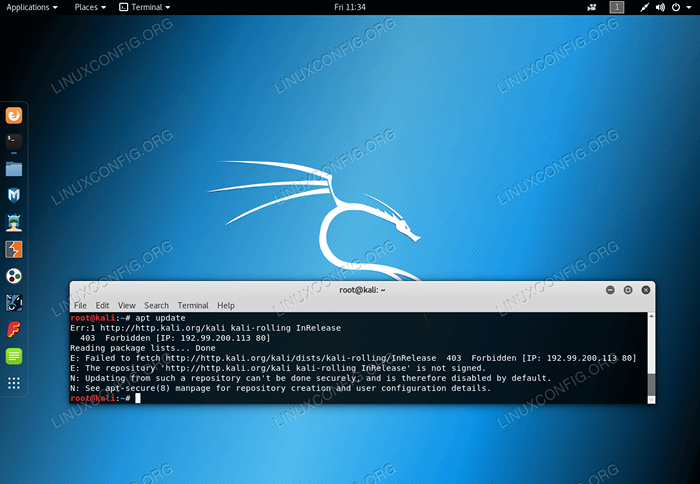Click 'is not signed.' error line
This screenshot has width=700, height=484.
tap(278, 368)
